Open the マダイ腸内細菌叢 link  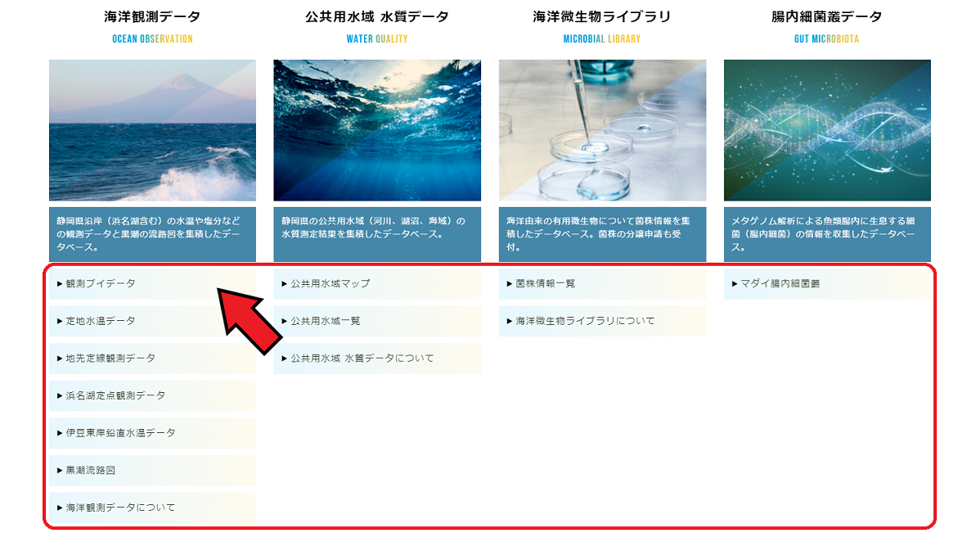pyautogui.click(x=828, y=284)
